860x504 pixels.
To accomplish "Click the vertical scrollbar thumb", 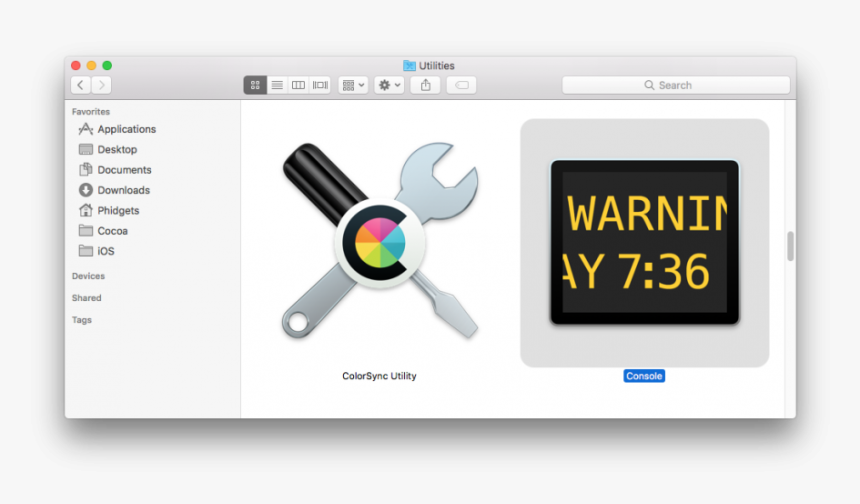I will pos(790,246).
